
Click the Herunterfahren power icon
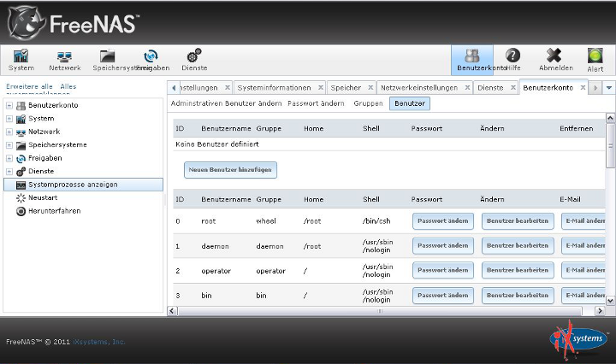click(x=21, y=211)
